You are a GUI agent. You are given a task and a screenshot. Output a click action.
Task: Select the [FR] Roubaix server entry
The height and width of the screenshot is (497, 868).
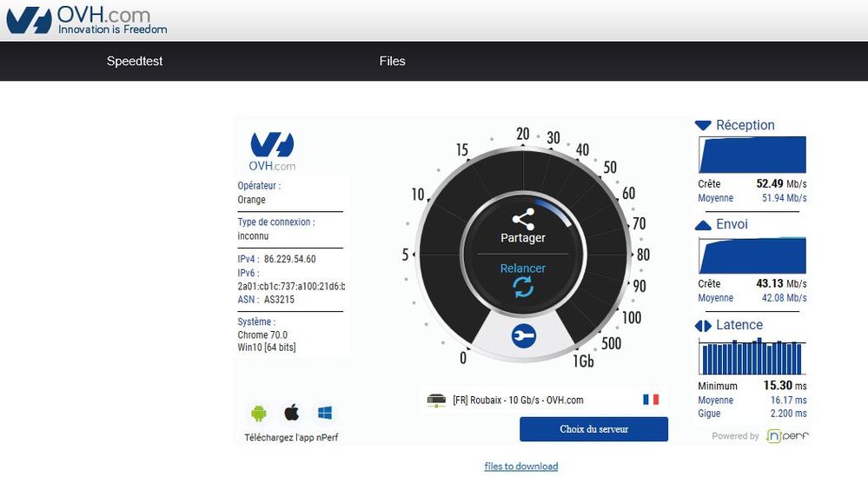click(544, 400)
